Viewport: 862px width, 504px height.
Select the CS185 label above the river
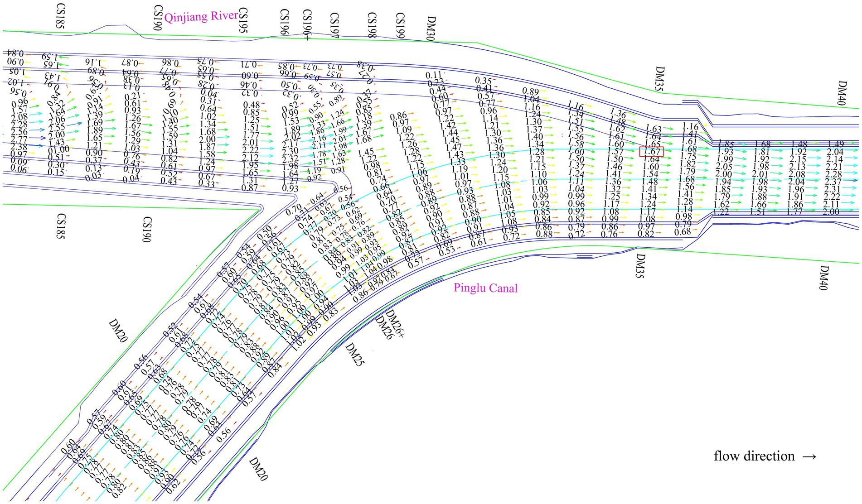tap(59, 16)
